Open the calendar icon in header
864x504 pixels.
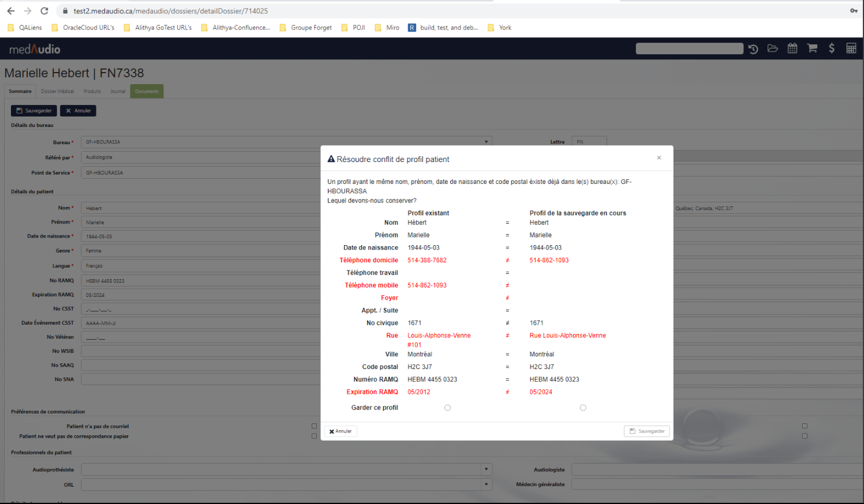[792, 48]
